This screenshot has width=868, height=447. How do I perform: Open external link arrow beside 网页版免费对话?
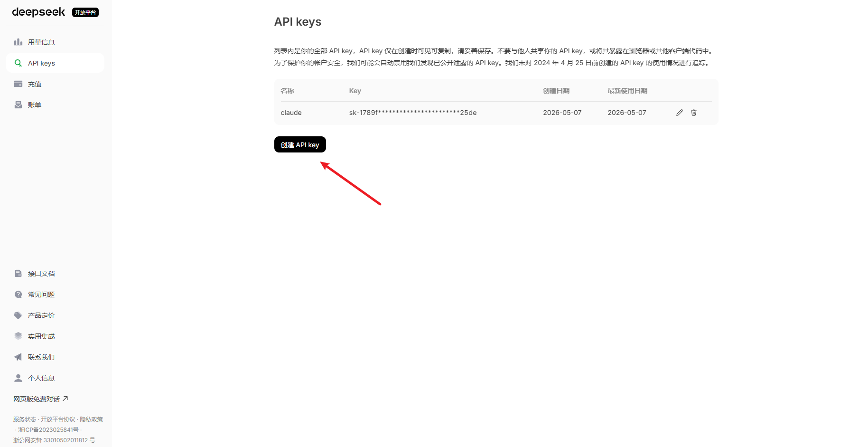click(x=65, y=399)
